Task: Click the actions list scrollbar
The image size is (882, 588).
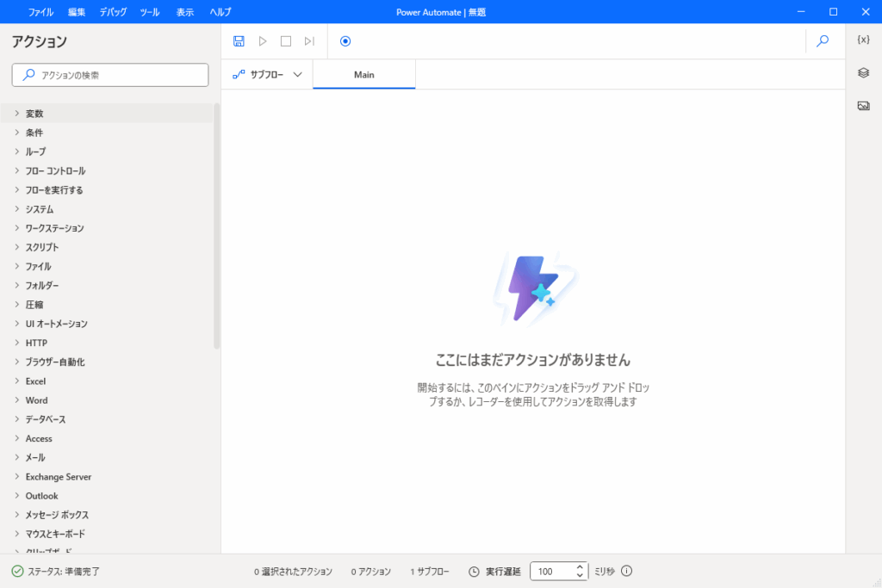Action: [x=217, y=224]
